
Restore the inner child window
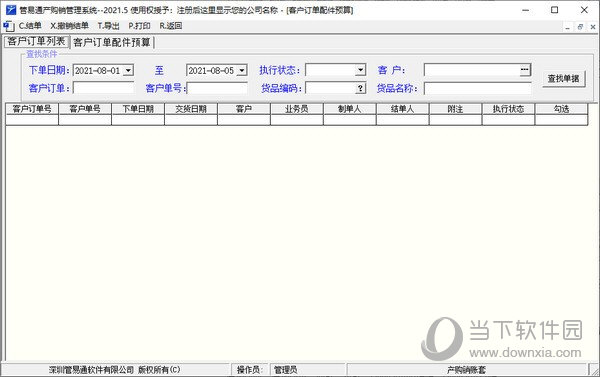point(580,27)
